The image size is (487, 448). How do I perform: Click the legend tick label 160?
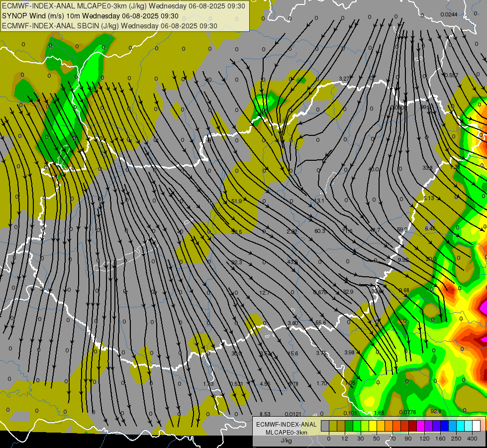click(x=440, y=439)
